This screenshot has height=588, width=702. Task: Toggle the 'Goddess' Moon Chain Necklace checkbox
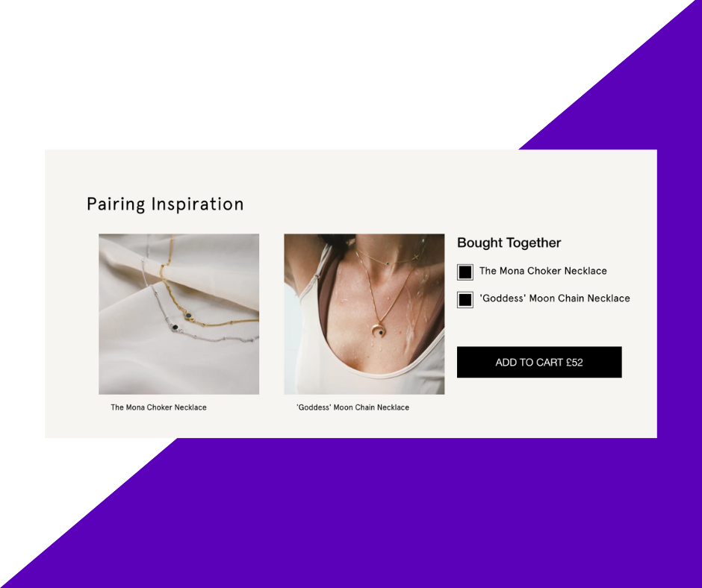[x=465, y=300]
